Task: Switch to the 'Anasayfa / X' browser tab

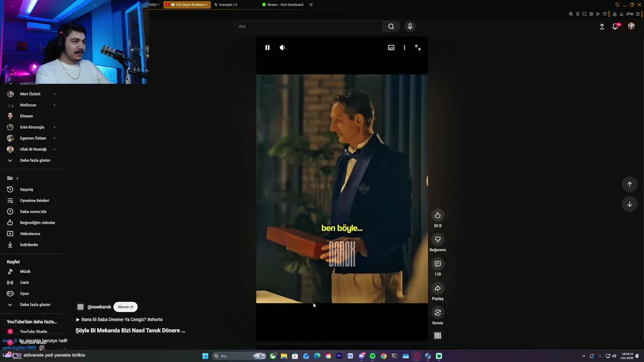Action: (x=228, y=5)
